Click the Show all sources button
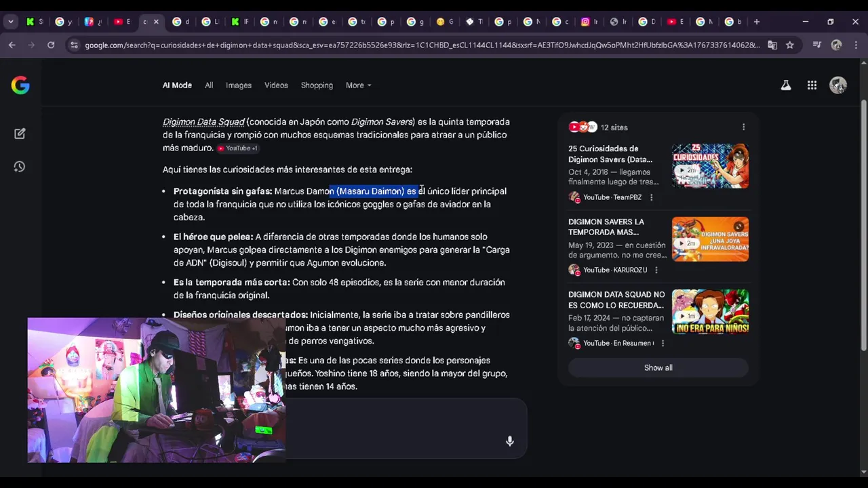This screenshot has height=488, width=868. pos(658,367)
